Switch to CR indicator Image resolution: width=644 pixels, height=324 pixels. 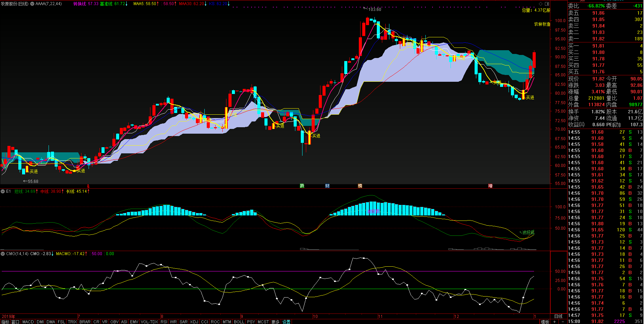tap(96, 322)
